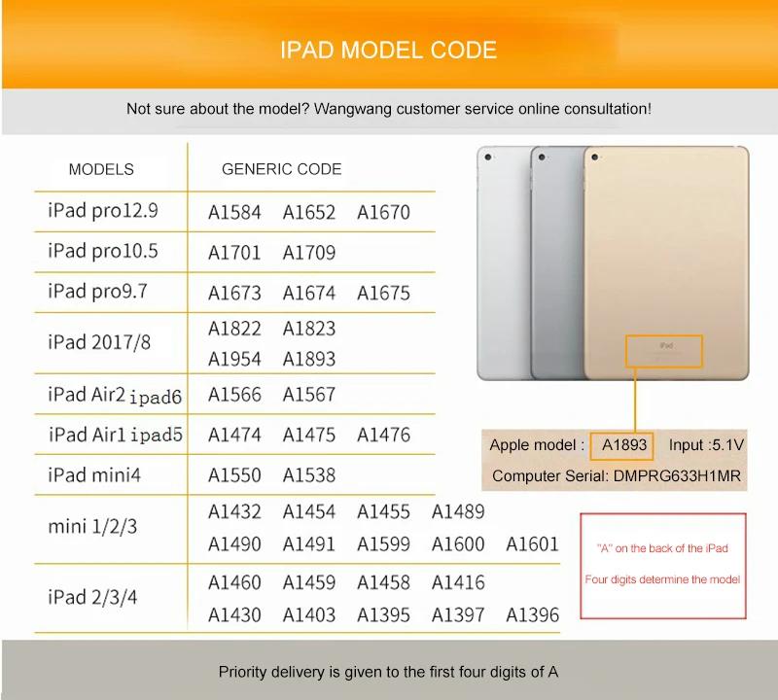The image size is (778, 700).
Task: Click code A1709
Action: pyautogui.click(x=308, y=253)
